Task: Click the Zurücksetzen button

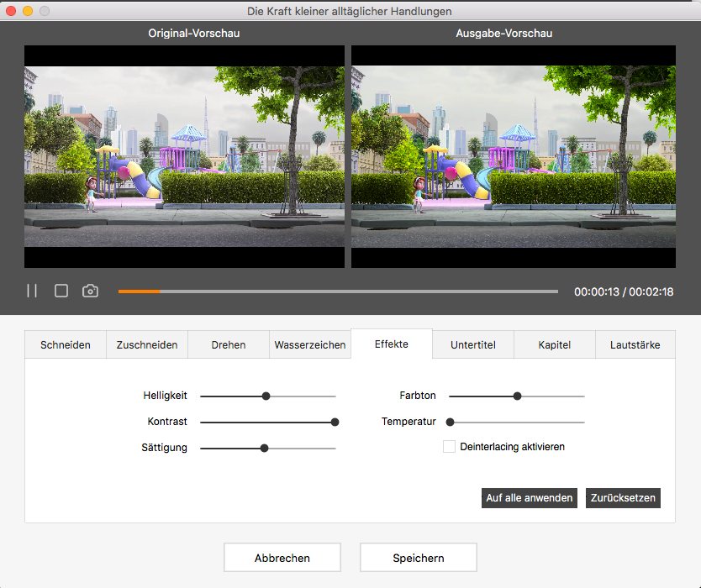Action: (x=622, y=497)
